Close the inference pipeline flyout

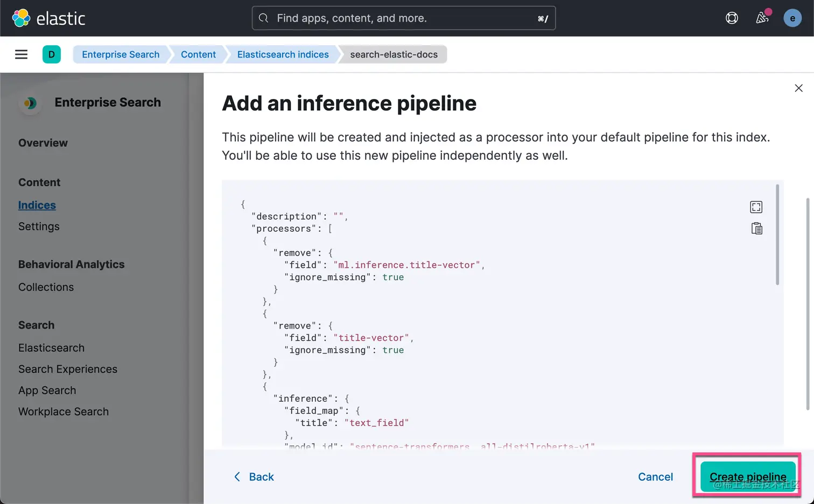pos(799,88)
